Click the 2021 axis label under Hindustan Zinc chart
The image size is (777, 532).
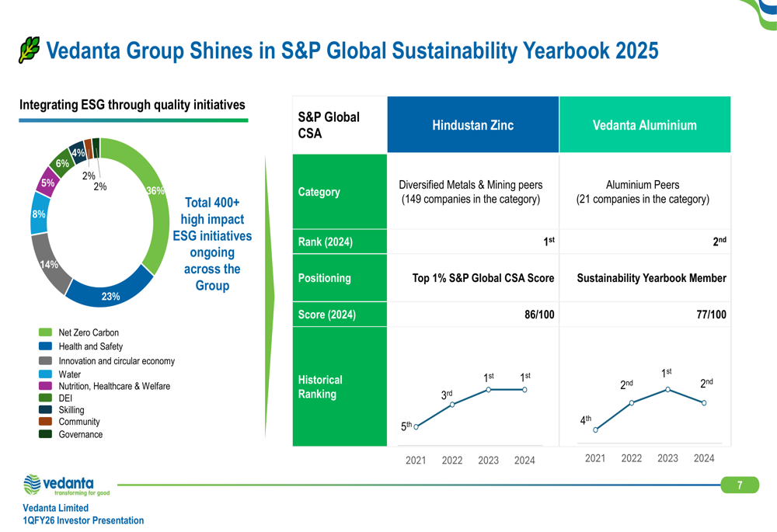pyautogui.click(x=416, y=461)
